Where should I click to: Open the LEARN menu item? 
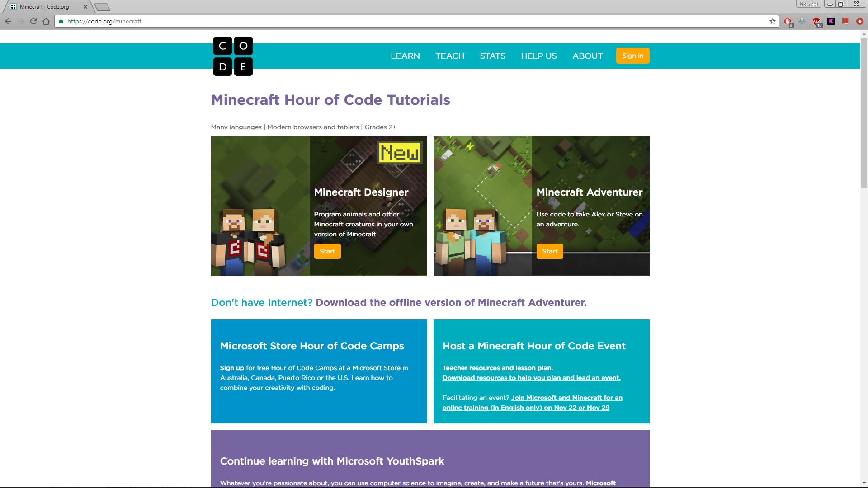pos(405,56)
